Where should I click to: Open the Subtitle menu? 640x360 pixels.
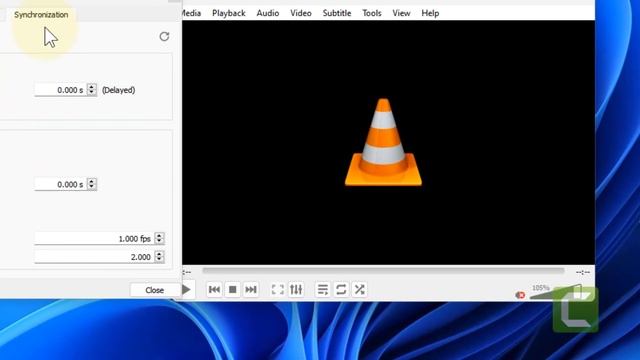coord(337,13)
